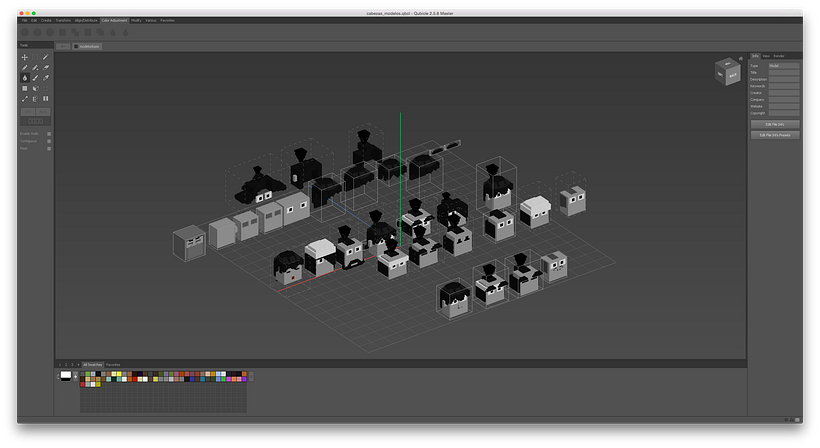Click Edit File Info Presets button
Image resolution: width=820 pixels, height=448 pixels.
775,135
